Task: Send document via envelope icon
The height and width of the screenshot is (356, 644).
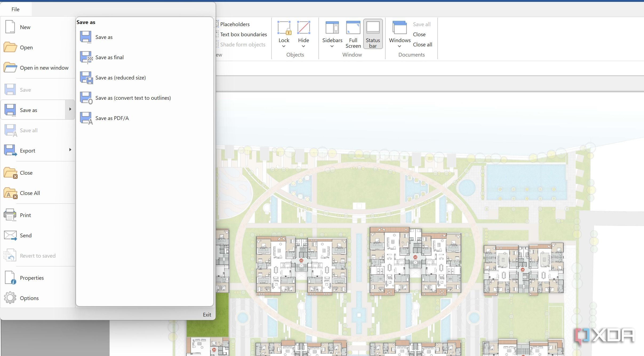Action: (10, 235)
